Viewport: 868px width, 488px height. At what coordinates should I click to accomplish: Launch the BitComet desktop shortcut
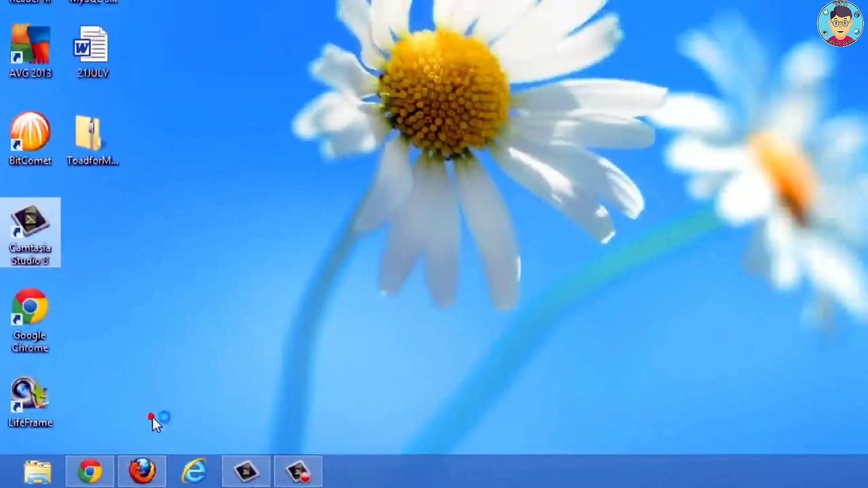point(30,139)
